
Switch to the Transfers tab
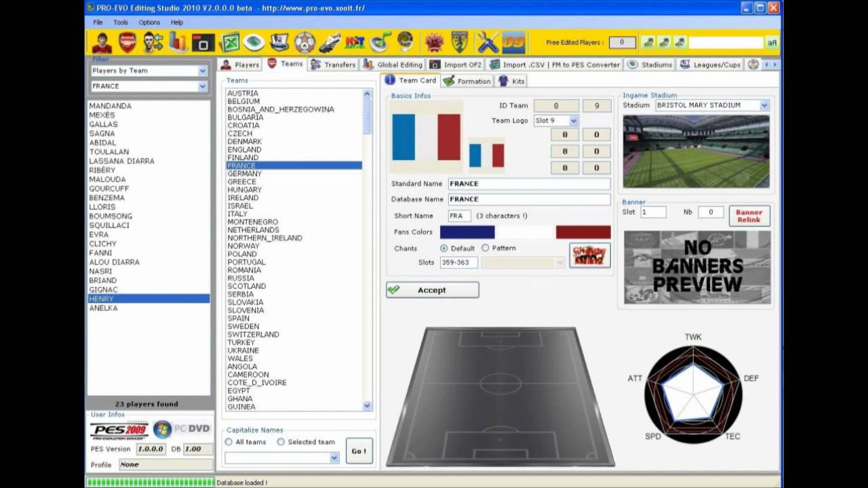pos(332,64)
